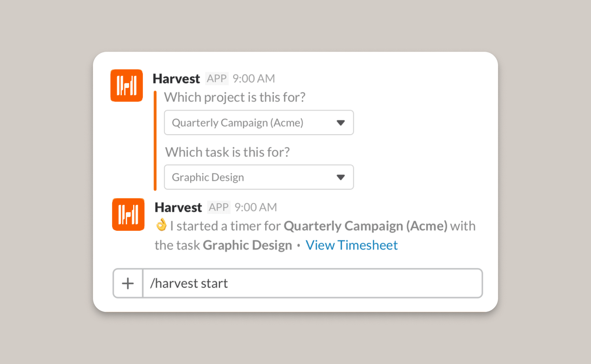Click the question text Which task is this for?

click(x=227, y=152)
